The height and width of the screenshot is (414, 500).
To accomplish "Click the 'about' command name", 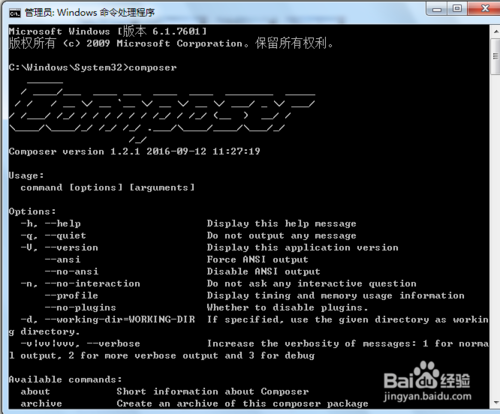I will [35, 392].
